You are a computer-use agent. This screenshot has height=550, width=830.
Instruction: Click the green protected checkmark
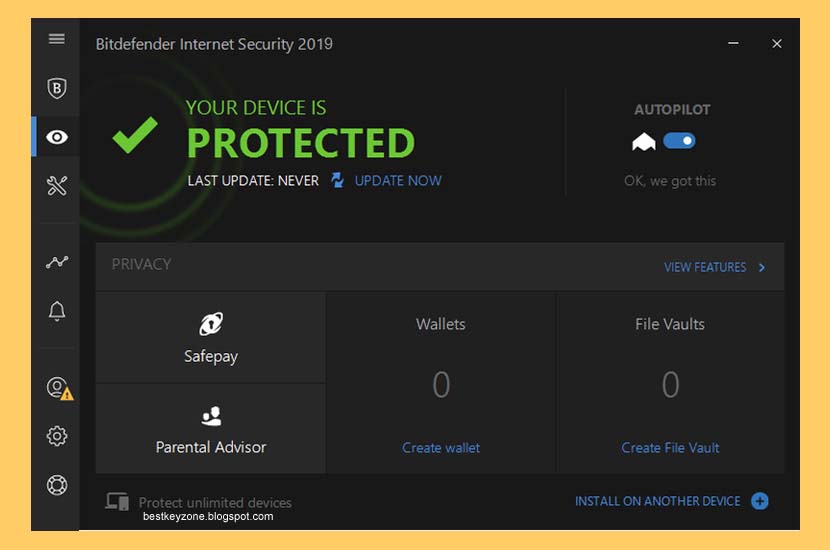[135, 134]
